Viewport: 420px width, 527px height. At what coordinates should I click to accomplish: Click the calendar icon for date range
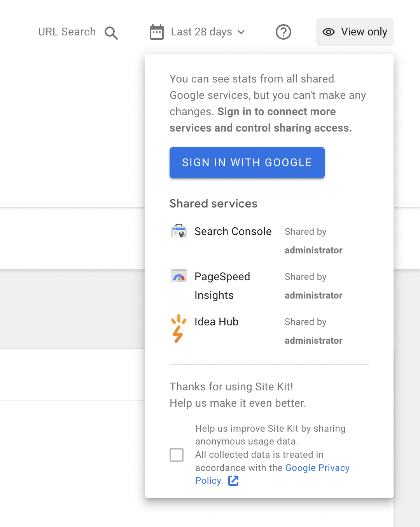pyautogui.click(x=157, y=32)
